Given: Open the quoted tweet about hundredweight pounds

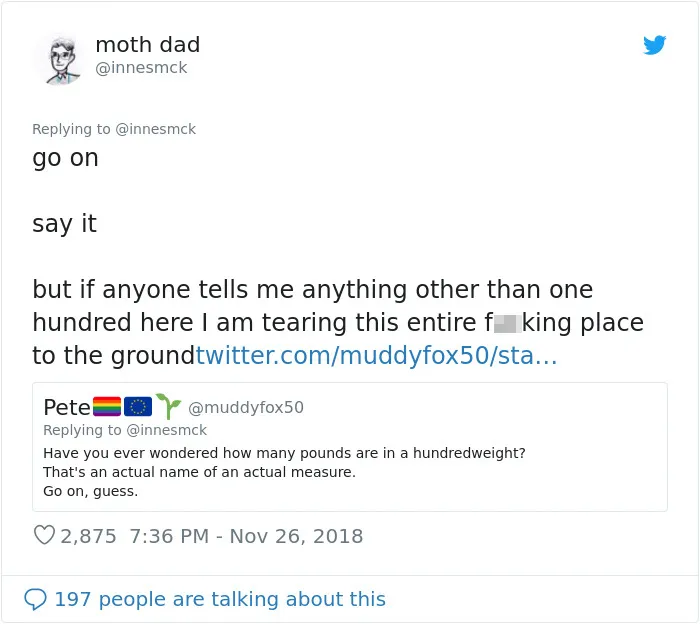Looking at the screenshot, I should click(350, 447).
